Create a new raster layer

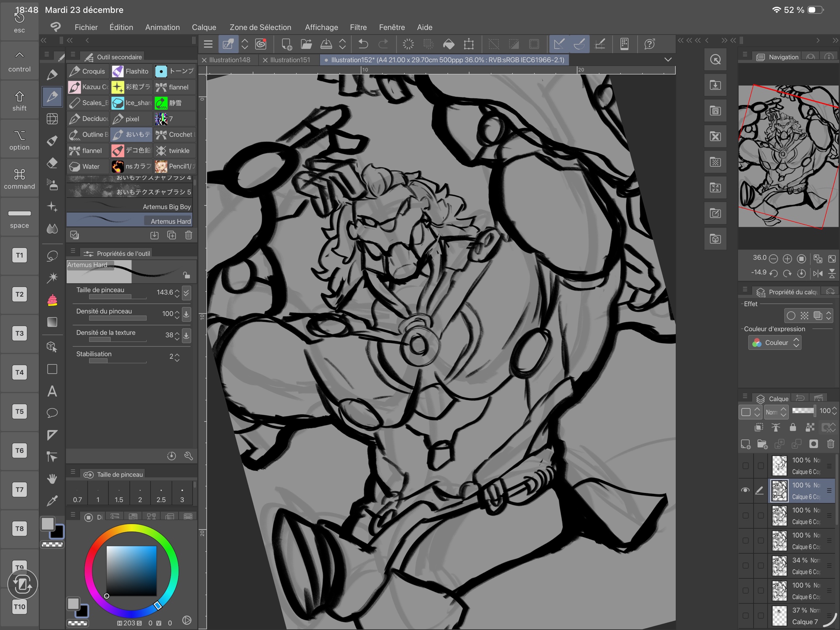(x=746, y=444)
